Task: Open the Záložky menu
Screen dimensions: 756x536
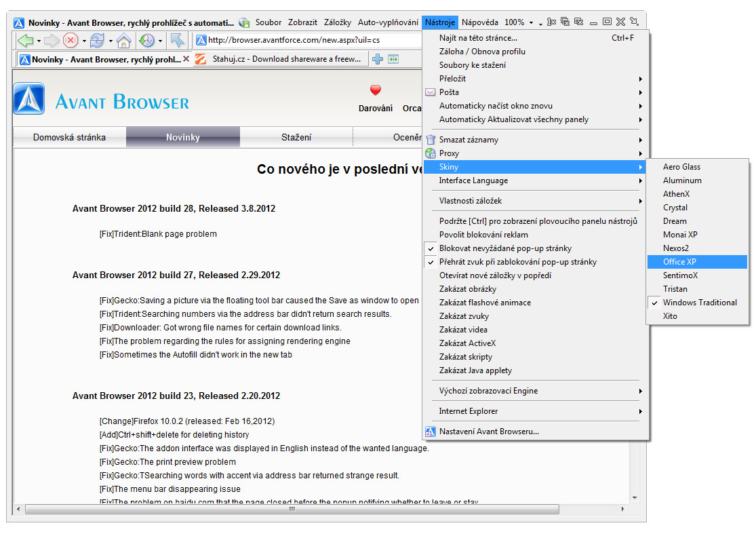Action: [338, 22]
